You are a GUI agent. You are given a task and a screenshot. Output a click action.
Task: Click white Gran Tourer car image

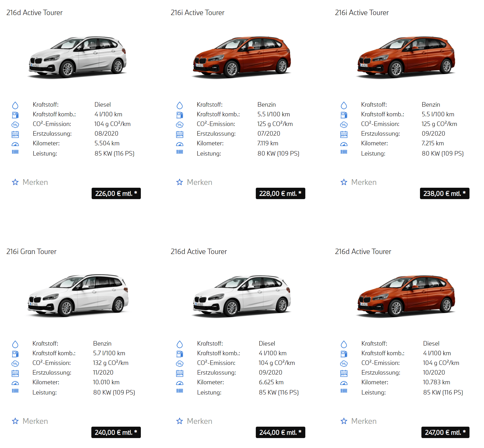tap(78, 296)
